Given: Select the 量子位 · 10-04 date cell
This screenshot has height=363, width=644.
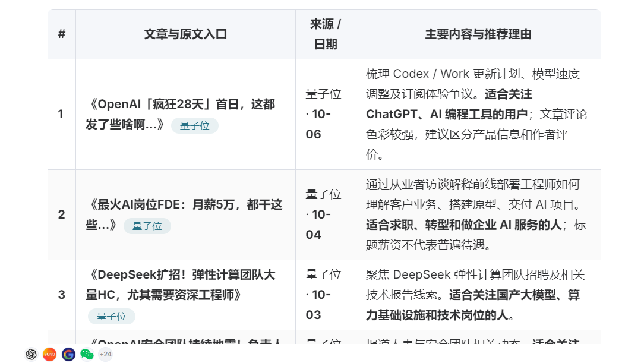Looking at the screenshot, I should coord(326,214).
